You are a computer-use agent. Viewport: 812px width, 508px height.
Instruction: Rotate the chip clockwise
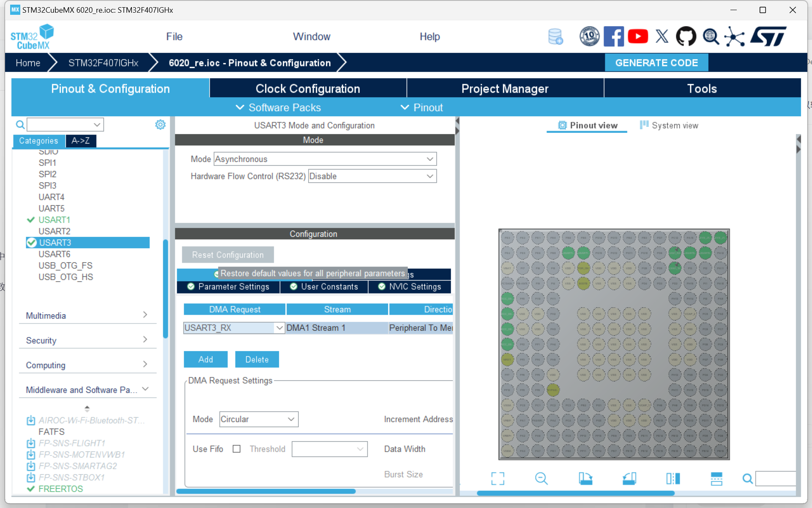coord(585,478)
